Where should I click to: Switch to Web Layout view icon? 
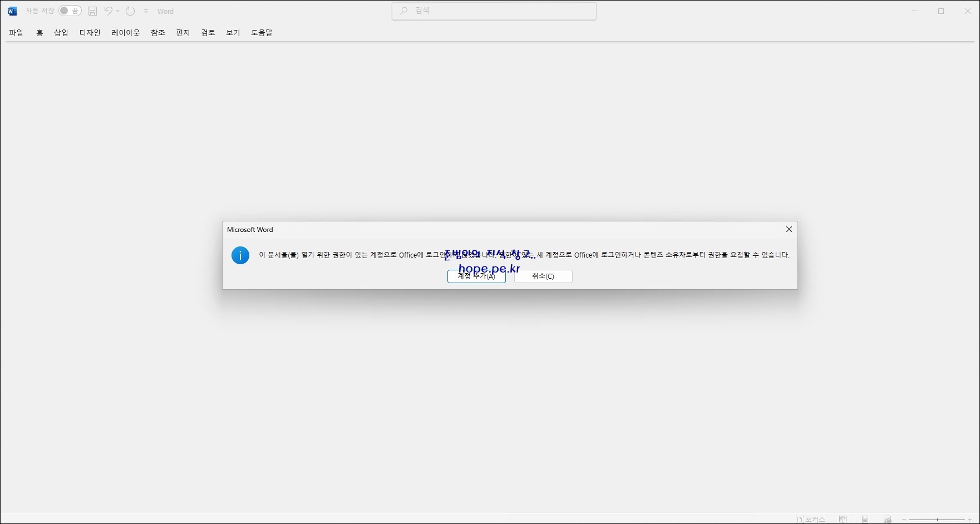[888, 519]
